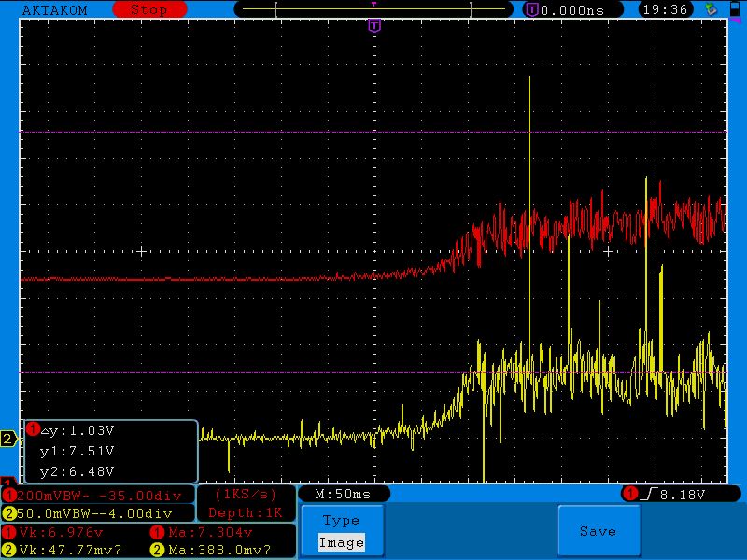Screen dimensions: 747x560
Task: Click the trigger level 8.18V readout
Action: 684,494
